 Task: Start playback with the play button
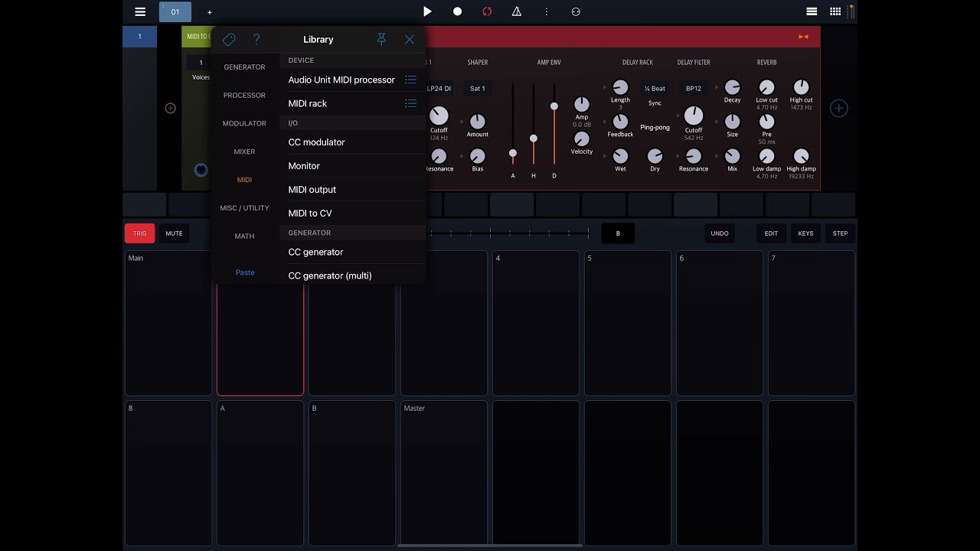[427, 11]
